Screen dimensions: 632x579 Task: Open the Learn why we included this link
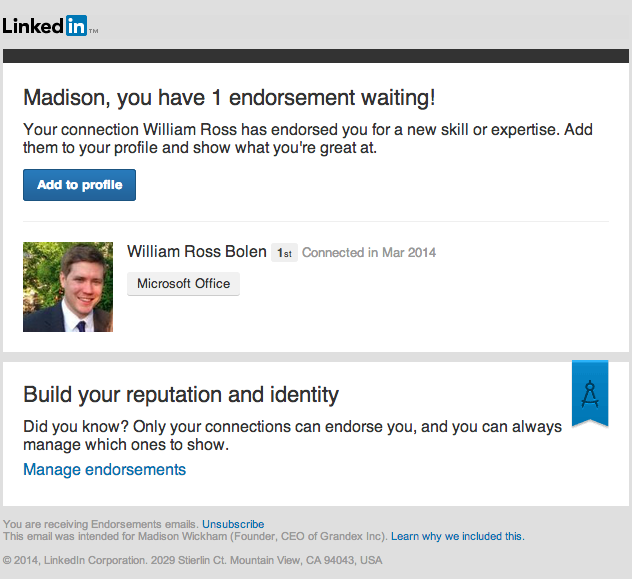[457, 537]
